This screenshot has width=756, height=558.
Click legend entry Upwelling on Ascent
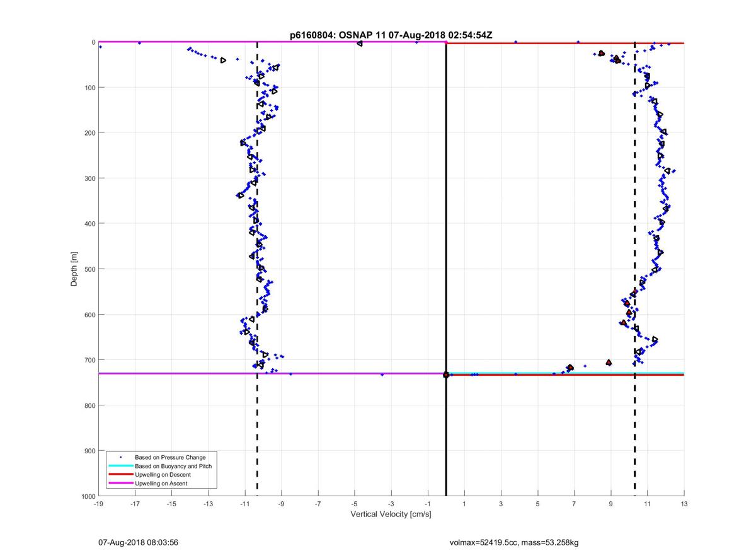(161, 483)
